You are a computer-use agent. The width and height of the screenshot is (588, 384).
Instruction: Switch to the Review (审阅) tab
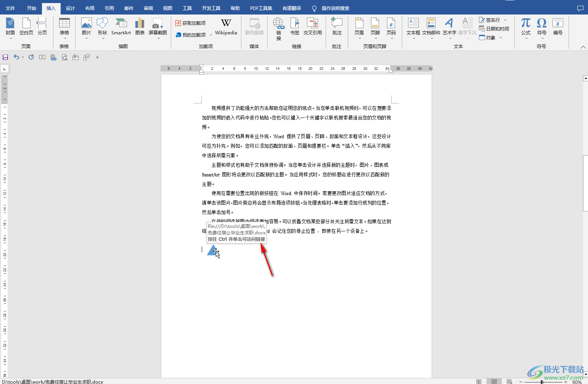[148, 8]
